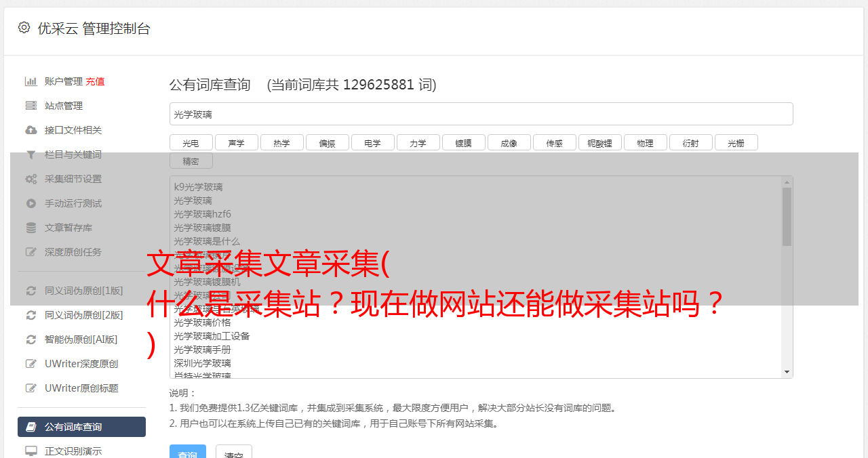868x458 pixels.
Task: Click the 声学 tag button
Action: (x=237, y=142)
